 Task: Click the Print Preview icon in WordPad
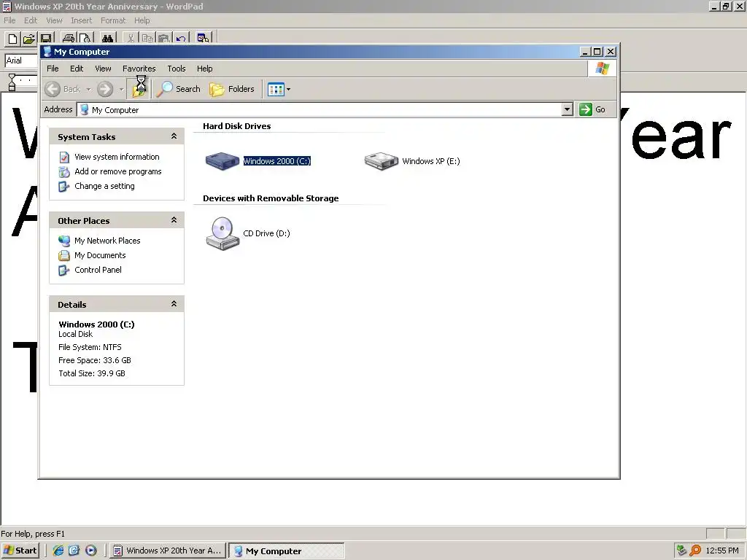[x=85, y=39]
